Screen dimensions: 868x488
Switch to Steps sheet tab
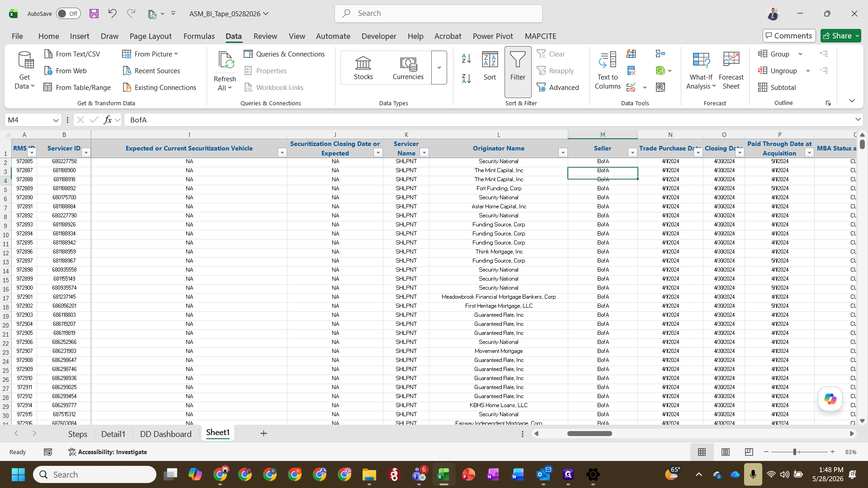point(77,434)
